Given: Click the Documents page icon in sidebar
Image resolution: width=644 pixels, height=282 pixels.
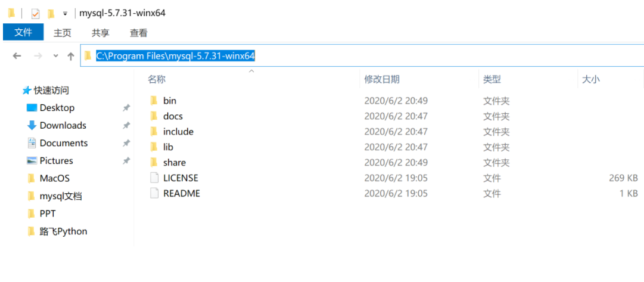Looking at the screenshot, I should (x=32, y=143).
